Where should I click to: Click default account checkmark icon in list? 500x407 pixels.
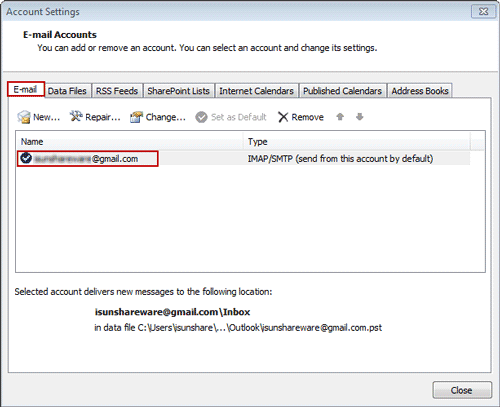26,158
